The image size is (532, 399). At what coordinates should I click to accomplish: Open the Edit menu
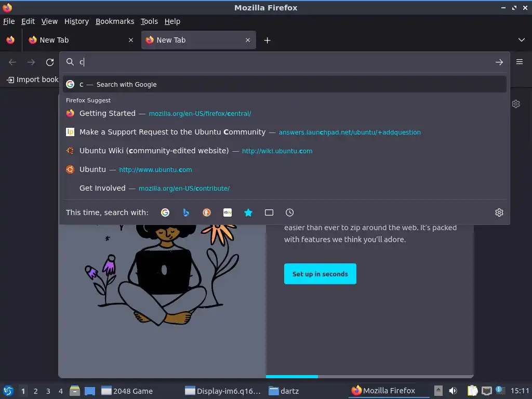(28, 21)
